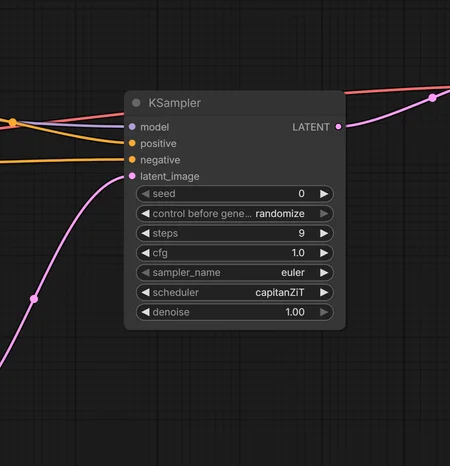Open sampler_name euler dropdown
Viewport: 450px width, 466px height.
(235, 273)
